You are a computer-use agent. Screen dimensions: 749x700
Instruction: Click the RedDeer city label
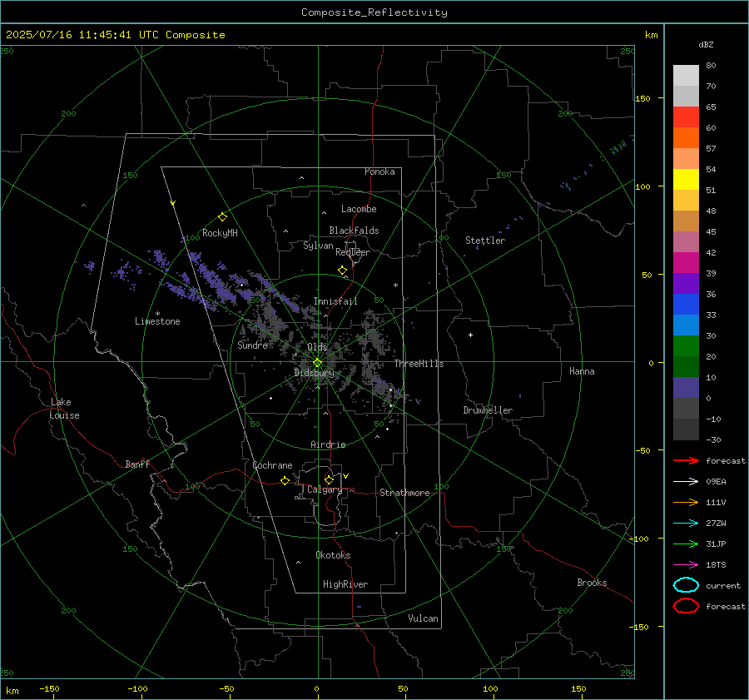click(353, 252)
